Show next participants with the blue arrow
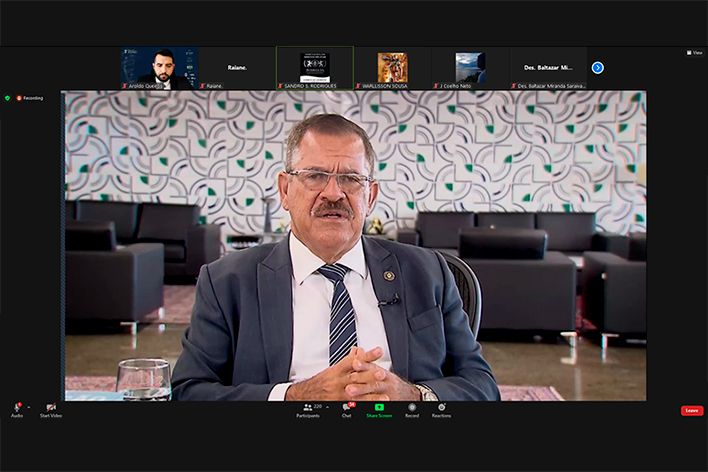The height and width of the screenshot is (472, 708). (597, 68)
